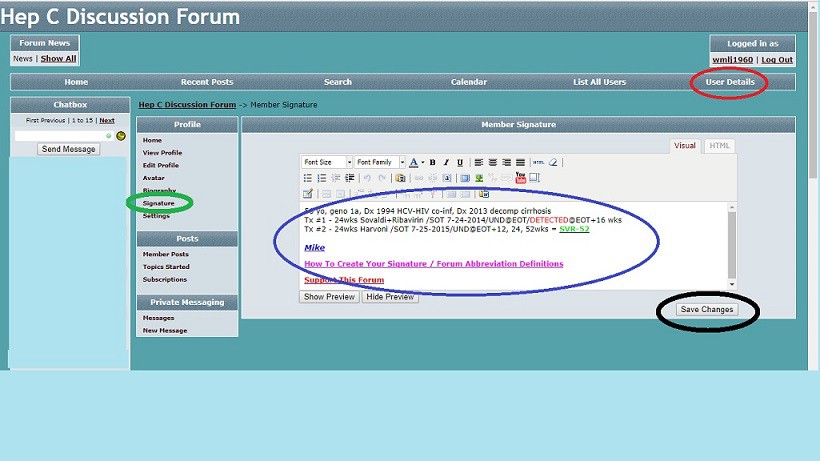Click the Chatbox message input field
820x461 pixels.
(59, 135)
